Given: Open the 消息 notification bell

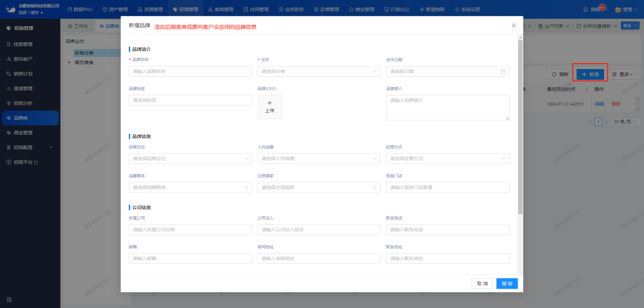Looking at the screenshot, I should tap(586, 9).
